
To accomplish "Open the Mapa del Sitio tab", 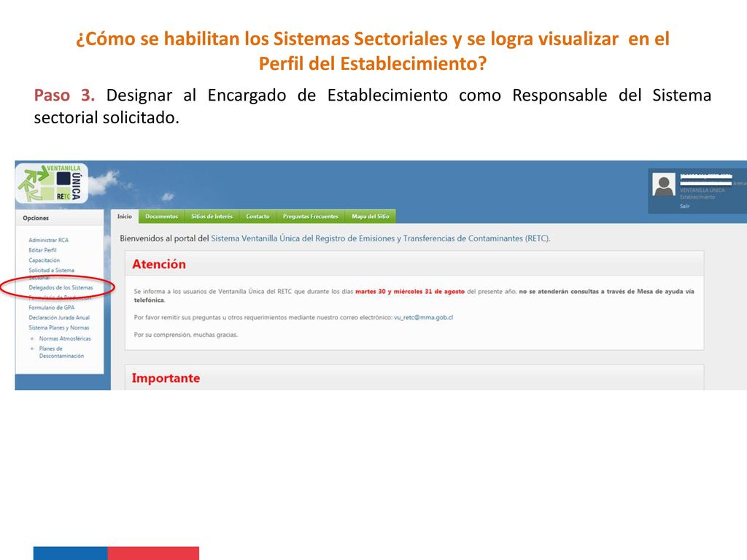I will (x=370, y=216).
